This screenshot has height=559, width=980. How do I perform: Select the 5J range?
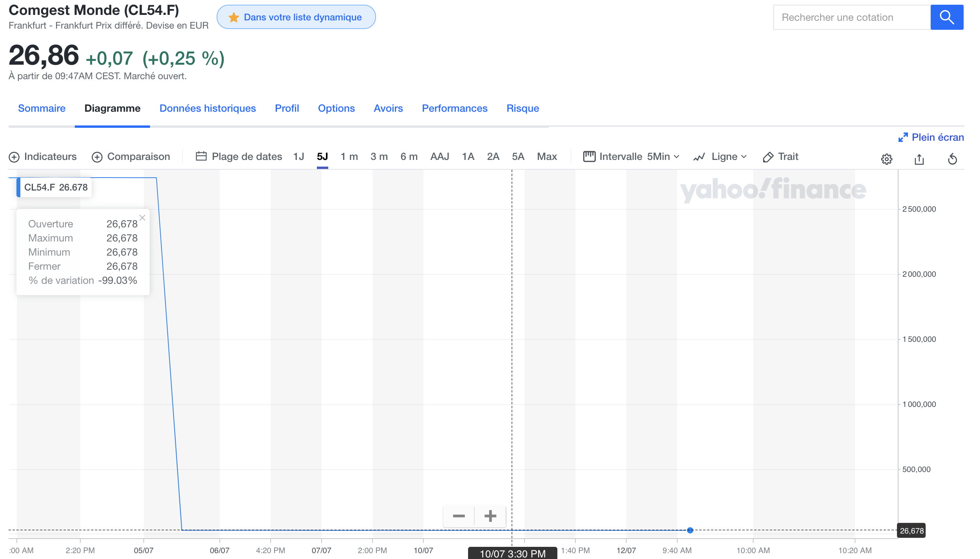coord(322,156)
